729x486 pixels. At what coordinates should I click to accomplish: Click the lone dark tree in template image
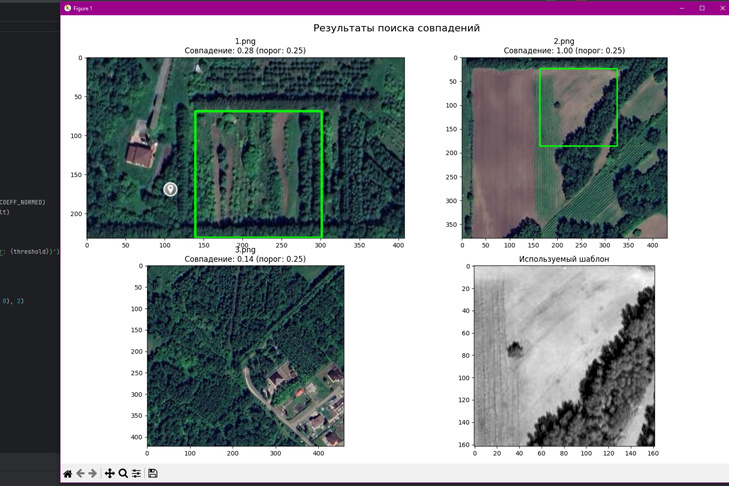point(515,349)
